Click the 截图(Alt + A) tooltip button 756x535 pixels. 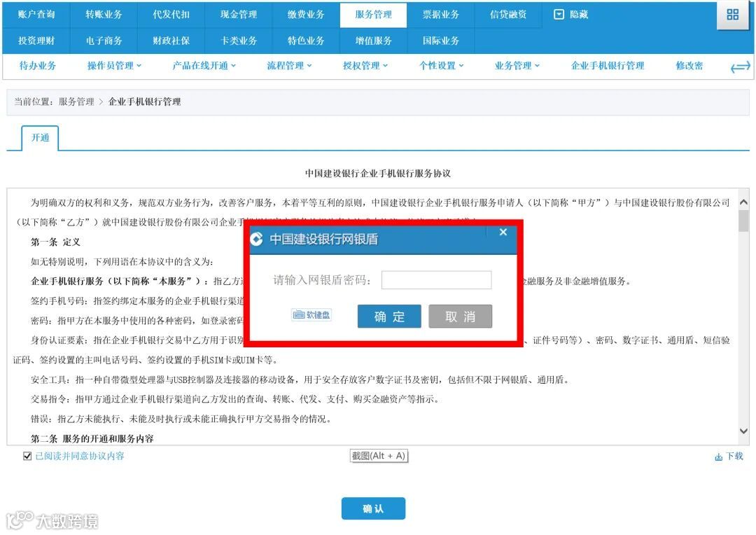pyautogui.click(x=379, y=456)
